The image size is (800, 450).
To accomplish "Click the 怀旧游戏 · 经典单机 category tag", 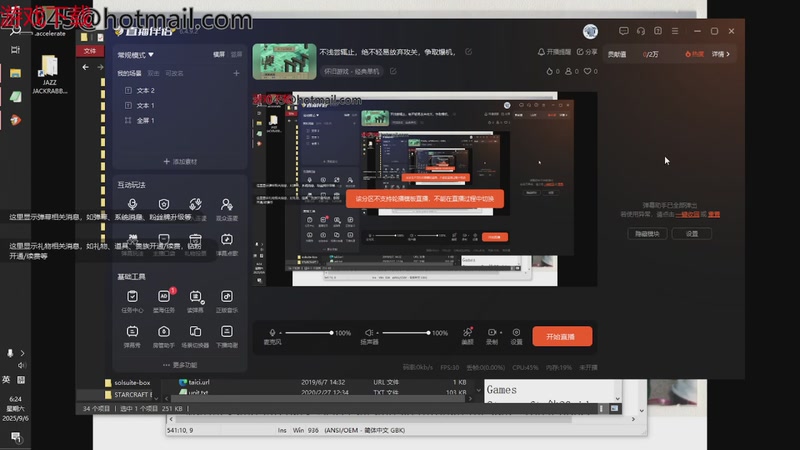I will pyautogui.click(x=352, y=71).
